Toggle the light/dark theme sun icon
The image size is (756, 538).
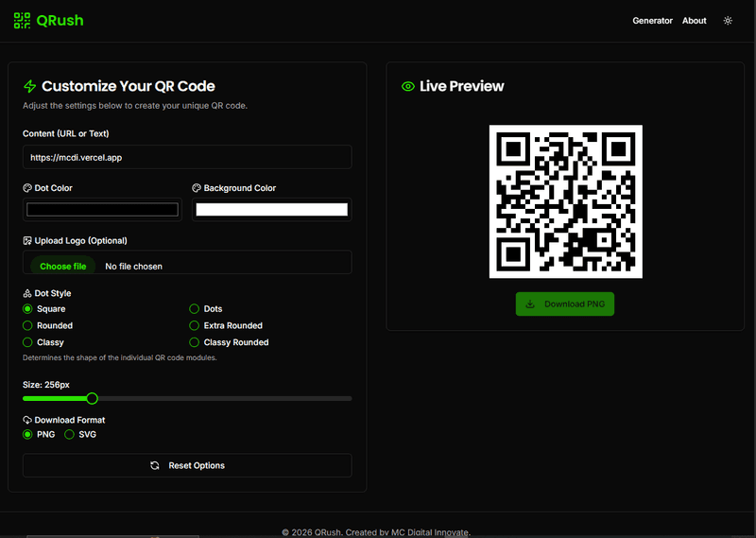[x=728, y=21]
